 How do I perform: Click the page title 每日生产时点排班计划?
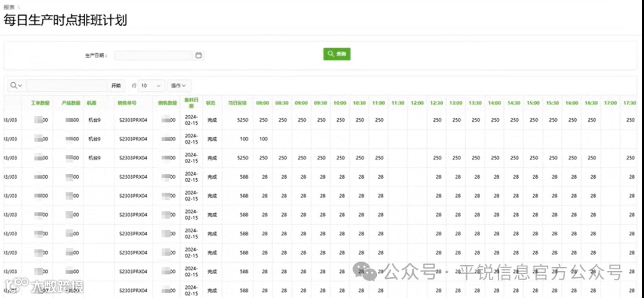coord(66,20)
